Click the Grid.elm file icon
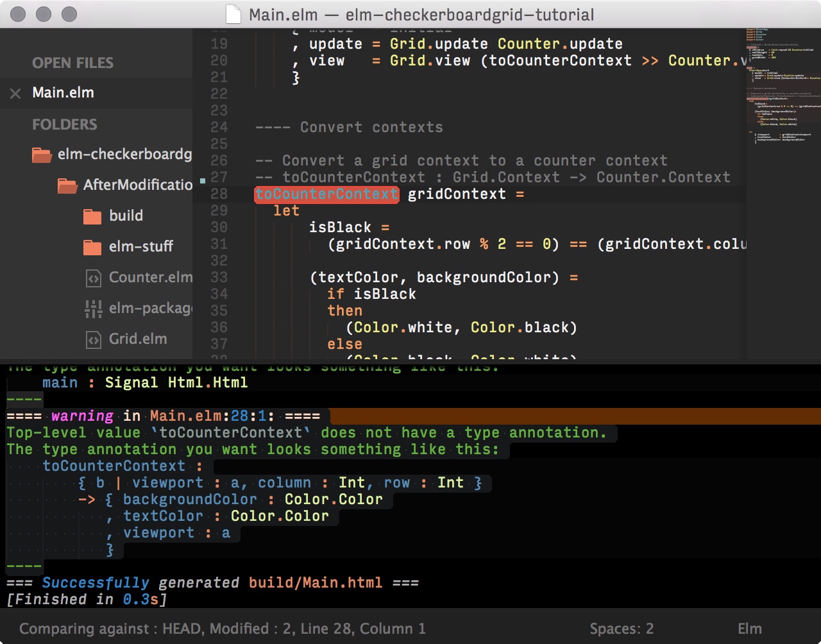This screenshot has width=821, height=644. click(x=93, y=339)
